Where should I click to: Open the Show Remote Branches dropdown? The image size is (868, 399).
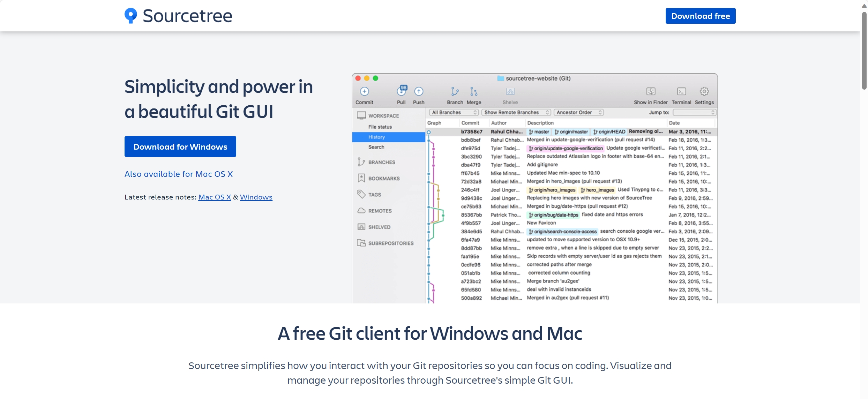tap(516, 112)
